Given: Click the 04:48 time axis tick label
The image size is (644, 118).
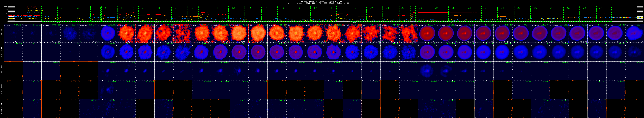Looking at the screenshot, I should click(x=59, y=23).
